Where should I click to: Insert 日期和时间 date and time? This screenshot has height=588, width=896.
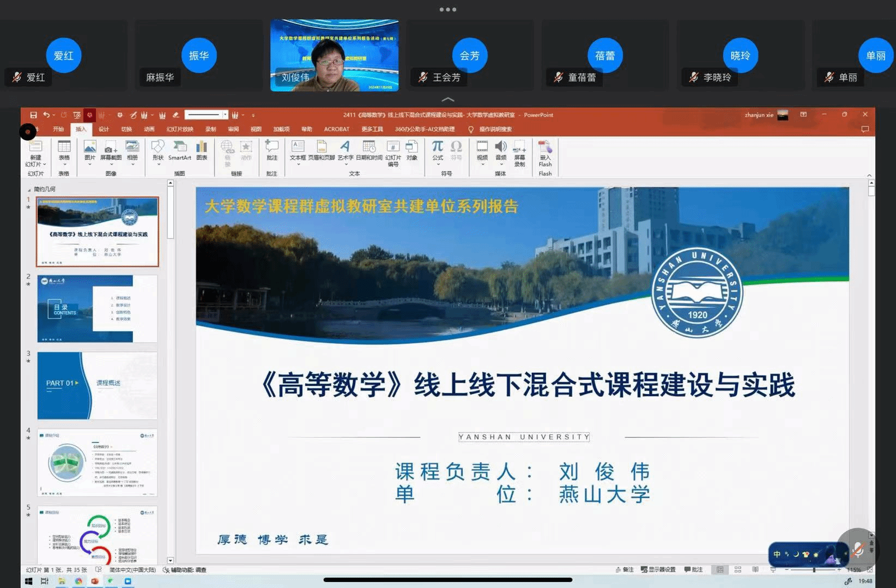tap(369, 150)
